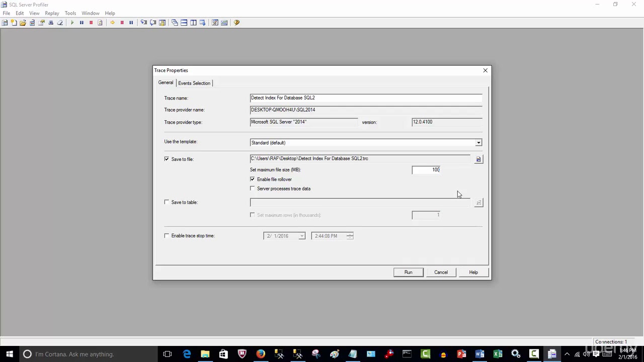The width and height of the screenshot is (644, 362).
Task: Uncheck the Save to file checkbox
Action: coord(167,159)
